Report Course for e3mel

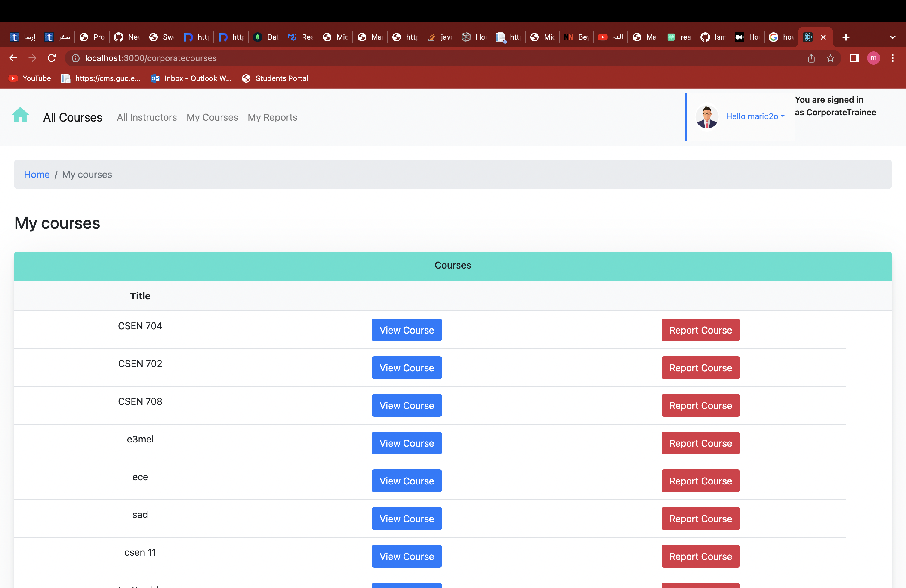700,443
